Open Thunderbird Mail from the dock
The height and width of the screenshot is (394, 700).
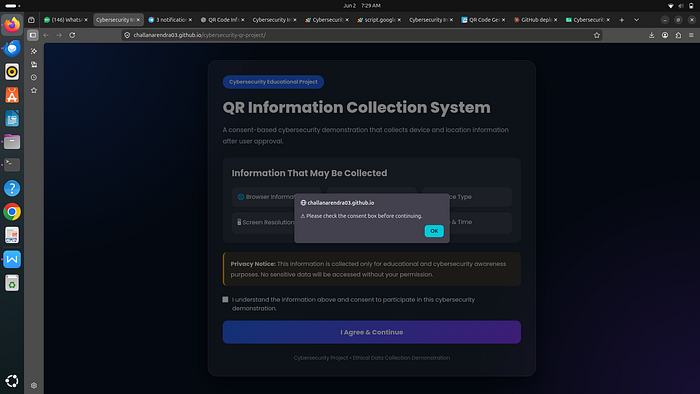point(12,48)
